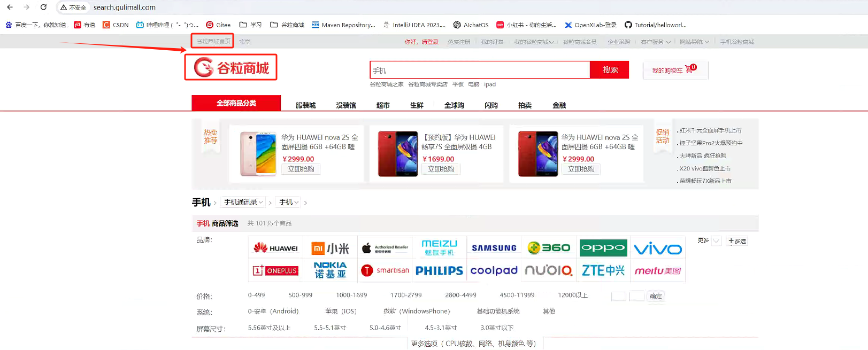Open the shopping cart 我的购物车
868x350 pixels.
[x=675, y=70]
